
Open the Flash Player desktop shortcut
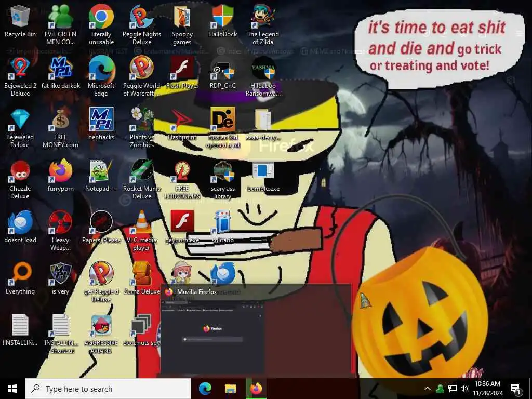pos(182,73)
